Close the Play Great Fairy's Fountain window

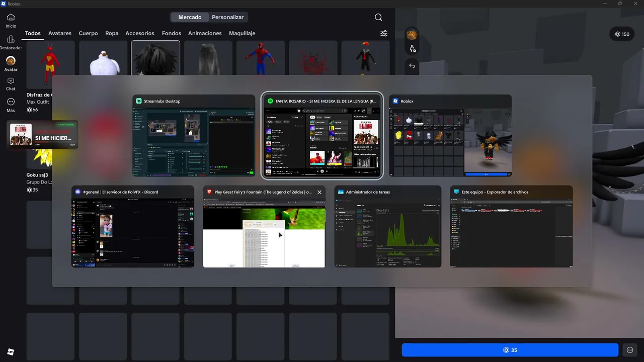click(x=319, y=192)
